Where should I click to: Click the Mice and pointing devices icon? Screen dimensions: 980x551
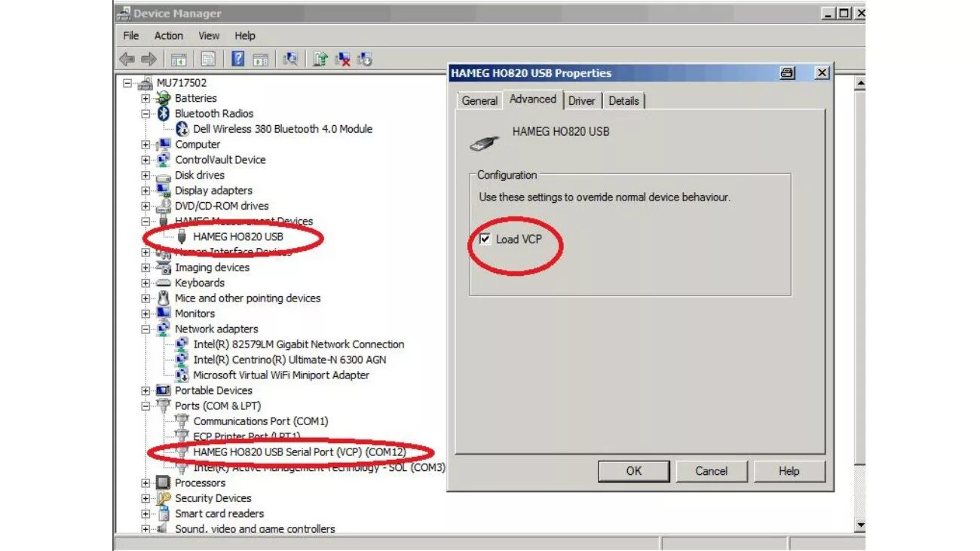163,298
